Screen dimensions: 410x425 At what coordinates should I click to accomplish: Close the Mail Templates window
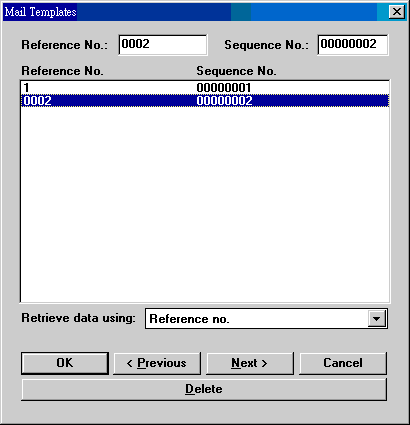pyautogui.click(x=397, y=12)
